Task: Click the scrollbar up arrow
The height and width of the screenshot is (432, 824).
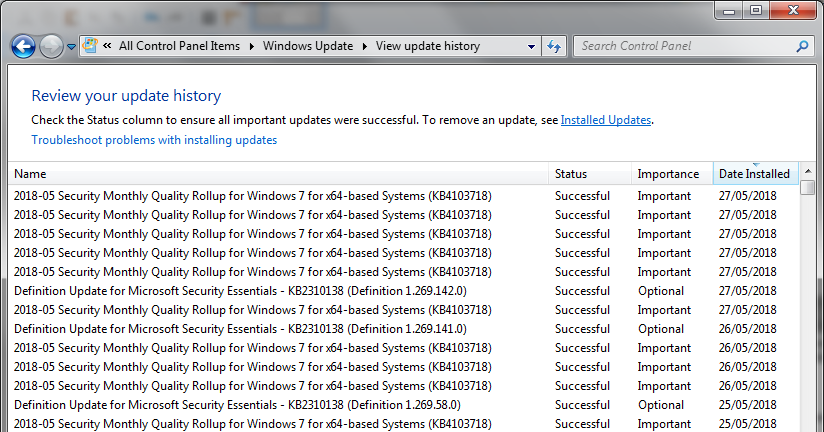Action: click(808, 171)
